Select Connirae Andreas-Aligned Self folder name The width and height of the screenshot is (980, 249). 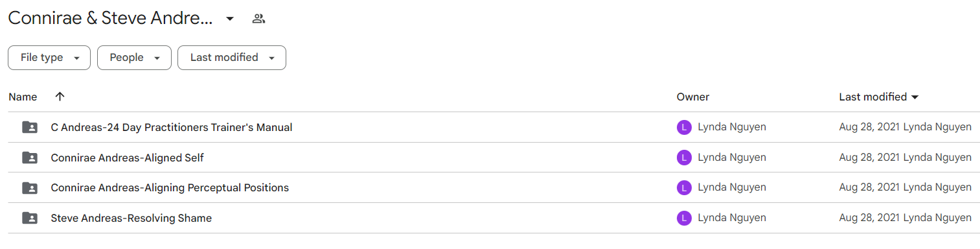coord(128,158)
